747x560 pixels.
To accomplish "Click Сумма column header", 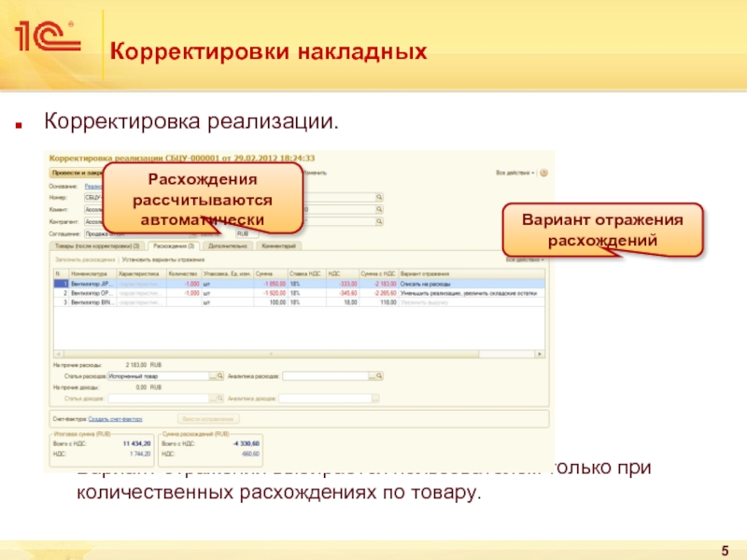I will (271, 273).
